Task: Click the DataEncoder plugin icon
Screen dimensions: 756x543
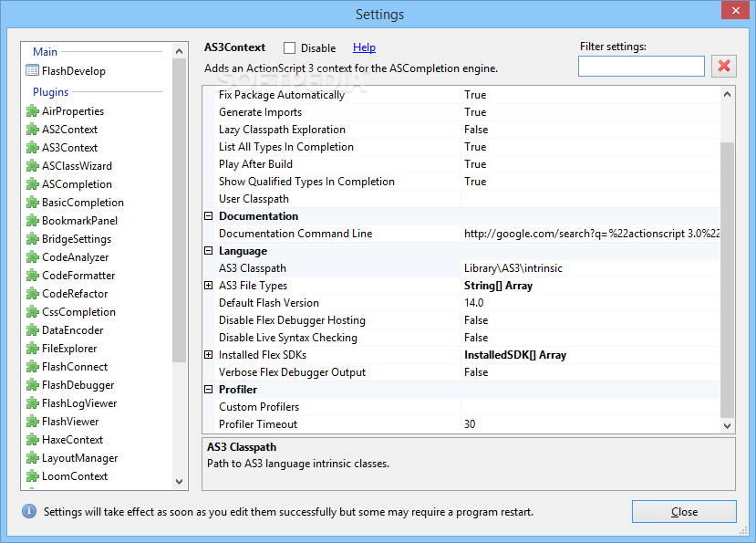Action: pos(32,330)
